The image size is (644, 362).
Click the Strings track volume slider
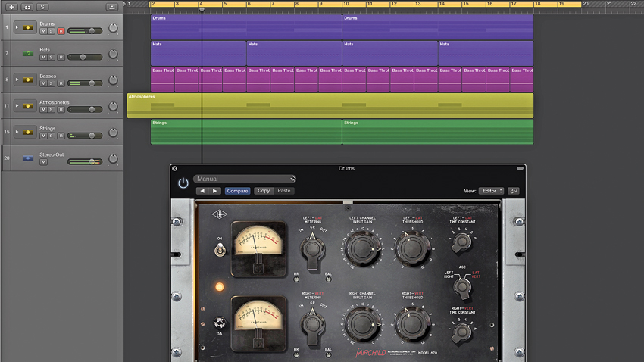pos(85,136)
